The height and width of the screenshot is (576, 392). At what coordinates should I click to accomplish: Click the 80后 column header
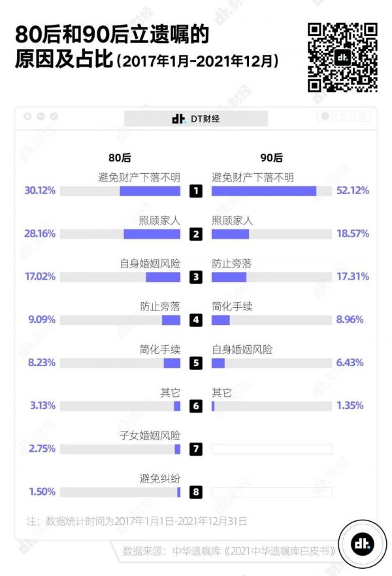coord(120,158)
